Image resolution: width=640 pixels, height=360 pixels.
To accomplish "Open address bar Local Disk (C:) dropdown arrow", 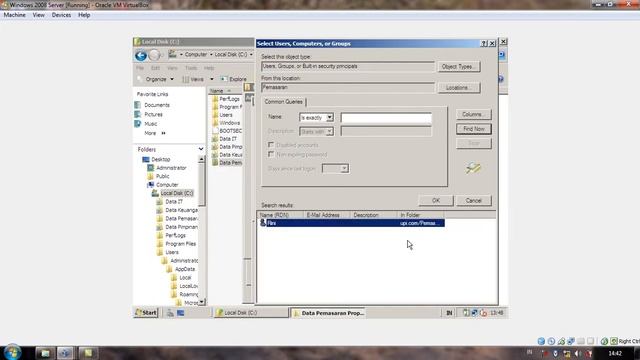I will pos(251,54).
